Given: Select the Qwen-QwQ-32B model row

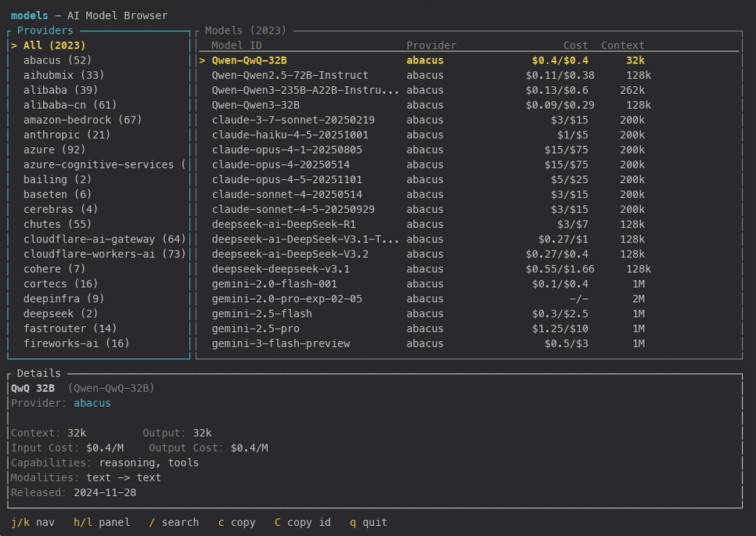Looking at the screenshot, I should click(x=249, y=60).
